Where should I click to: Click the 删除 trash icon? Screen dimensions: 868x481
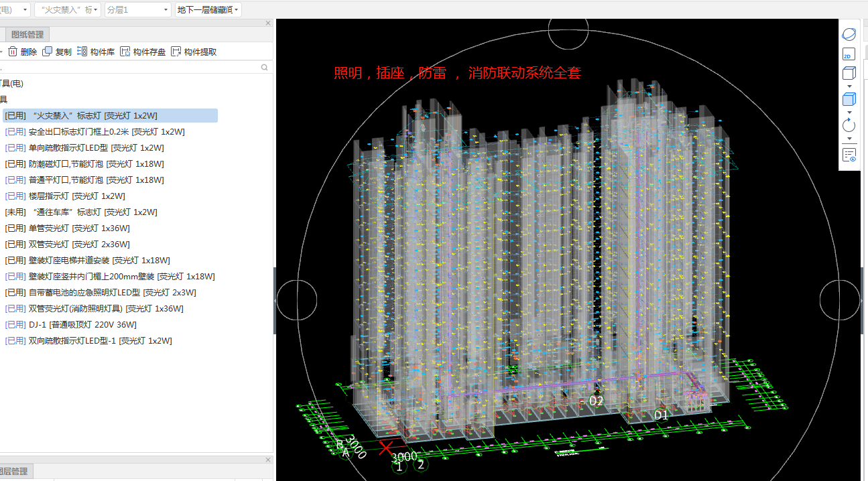13,52
